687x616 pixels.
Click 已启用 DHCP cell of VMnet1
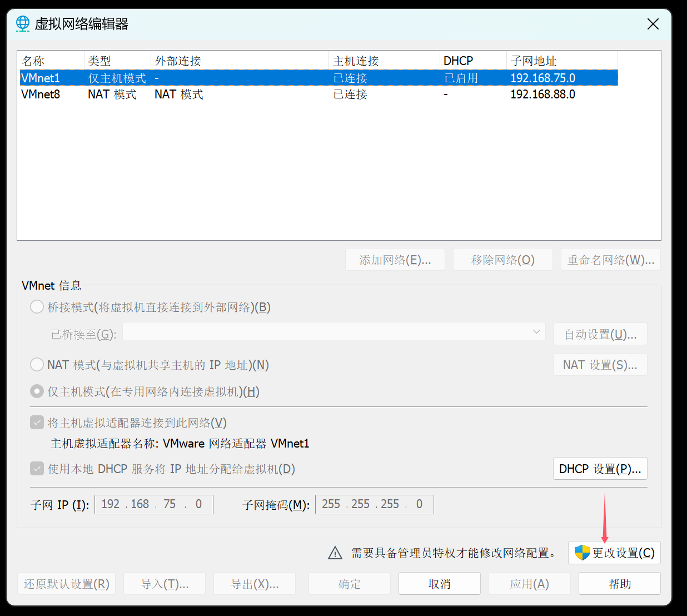tap(461, 78)
